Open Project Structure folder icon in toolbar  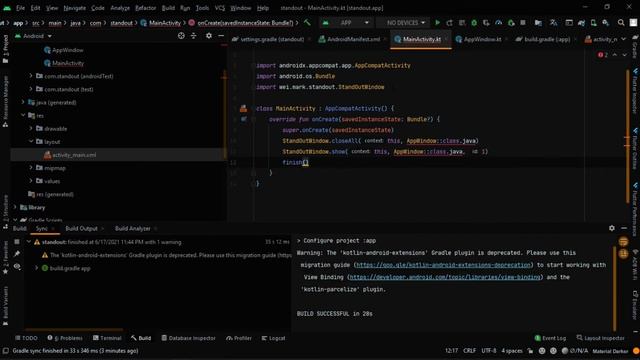538,23
